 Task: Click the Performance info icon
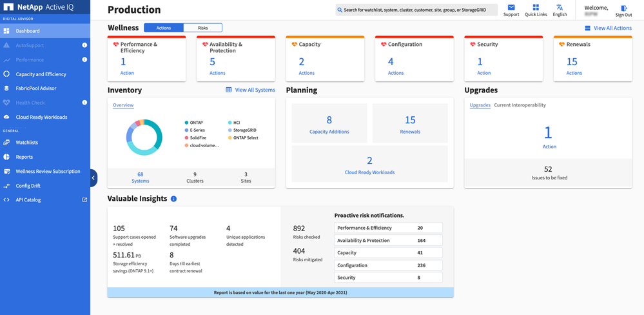(x=84, y=59)
